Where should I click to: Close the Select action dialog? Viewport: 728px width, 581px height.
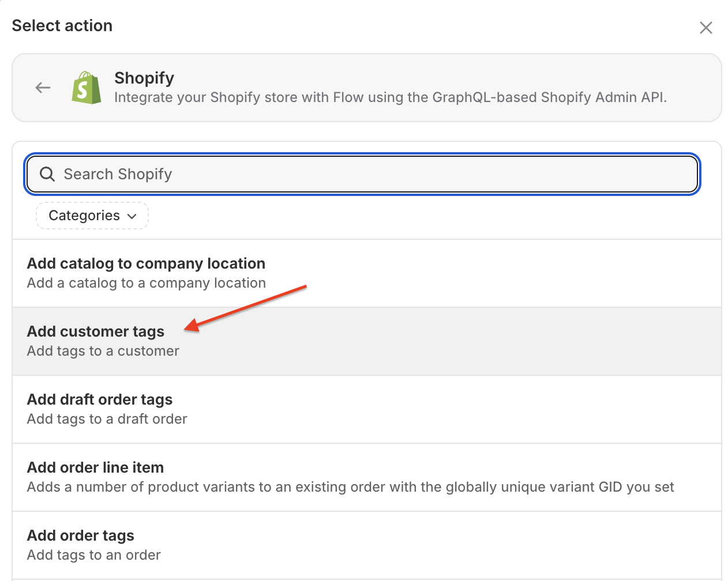coord(706,28)
